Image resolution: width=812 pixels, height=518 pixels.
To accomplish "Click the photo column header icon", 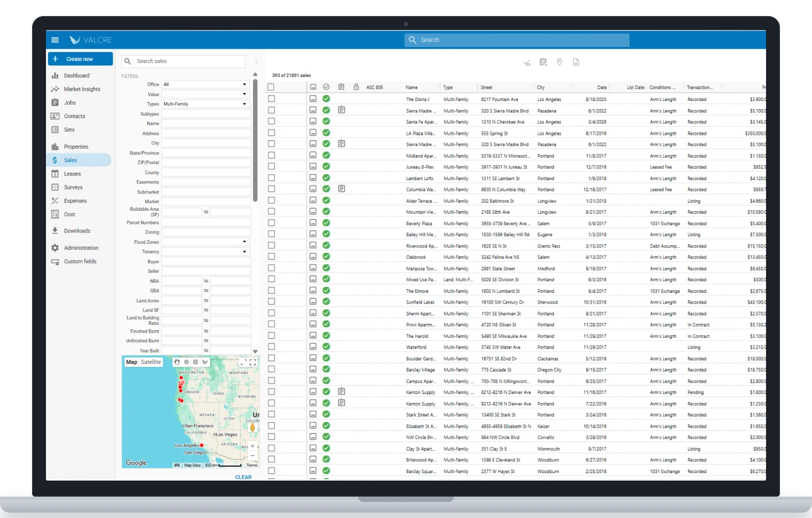I will pos(313,87).
